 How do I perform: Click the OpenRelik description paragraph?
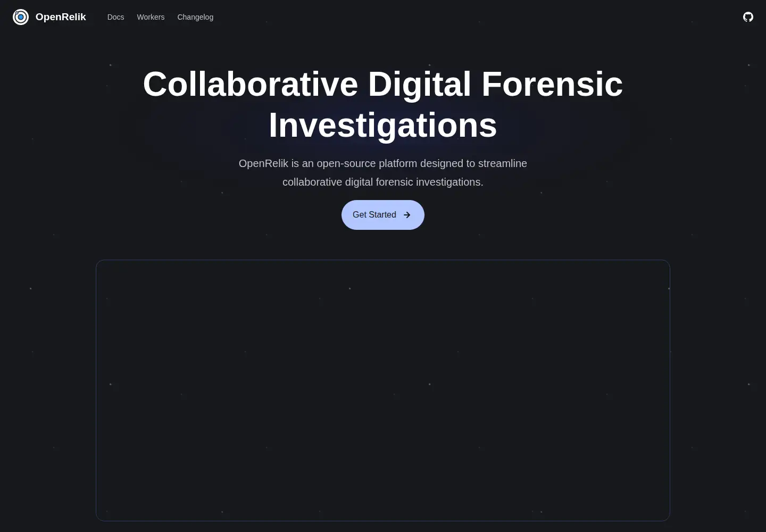pos(383,173)
